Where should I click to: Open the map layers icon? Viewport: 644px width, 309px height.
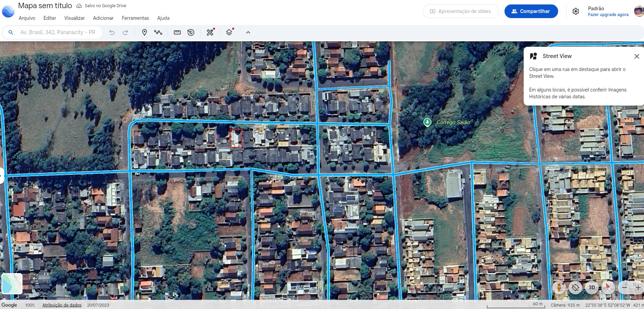click(229, 32)
